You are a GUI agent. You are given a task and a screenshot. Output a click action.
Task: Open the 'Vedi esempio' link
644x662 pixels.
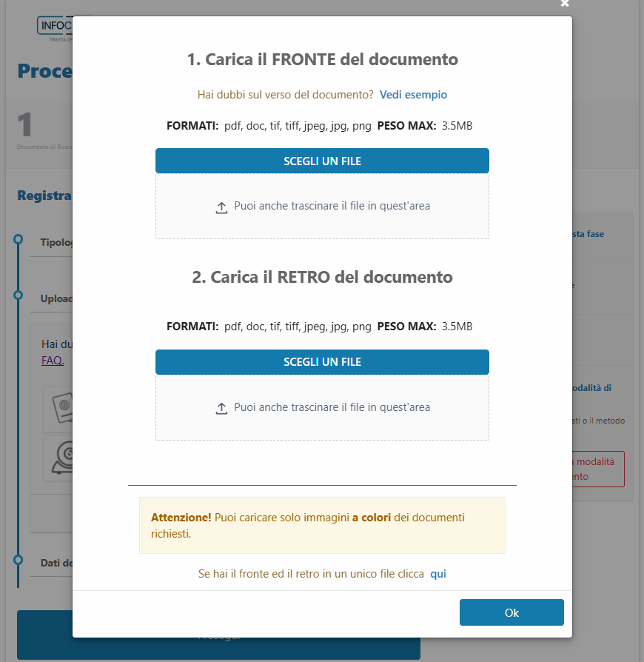coord(413,95)
